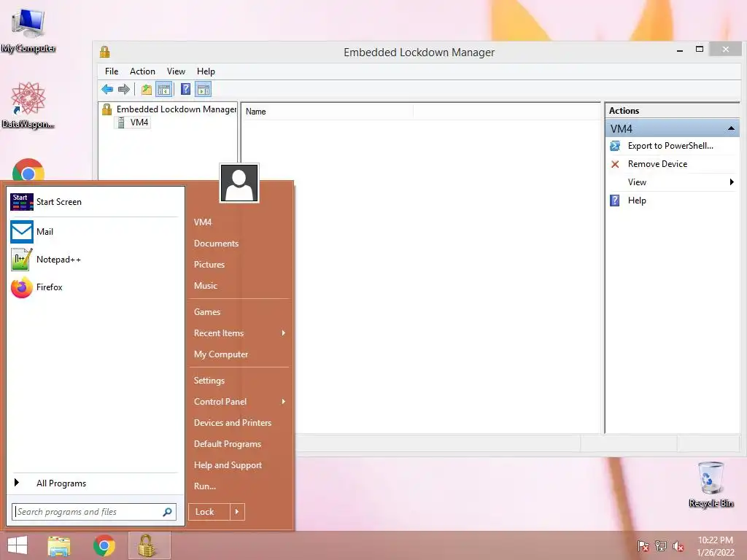Open Start Screen tile icon in start menu

pos(22,202)
